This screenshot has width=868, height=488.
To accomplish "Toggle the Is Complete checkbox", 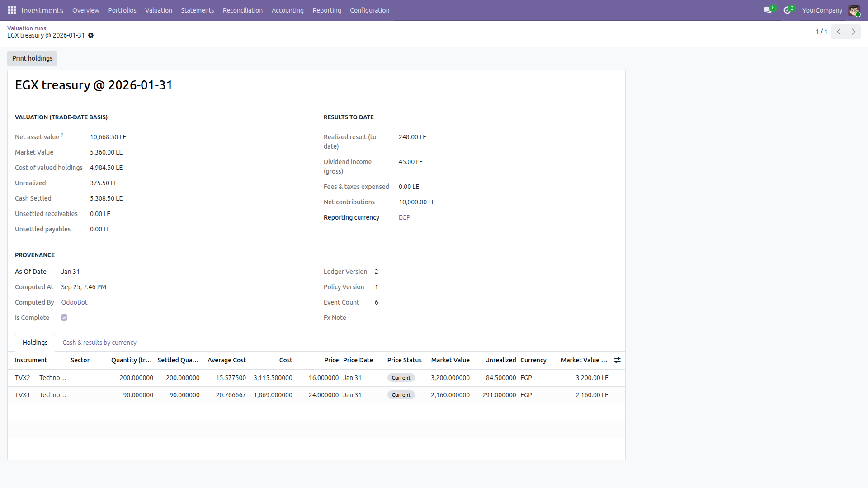I will point(64,318).
